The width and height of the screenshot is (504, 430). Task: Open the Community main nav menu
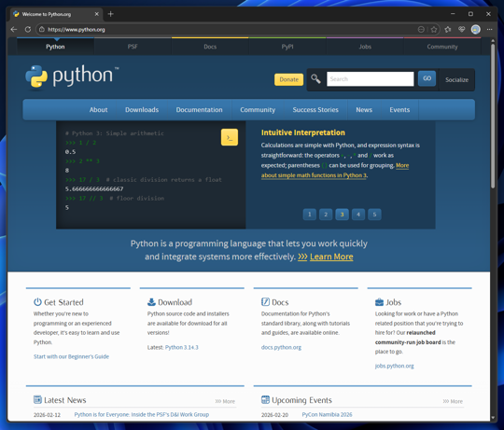click(258, 110)
